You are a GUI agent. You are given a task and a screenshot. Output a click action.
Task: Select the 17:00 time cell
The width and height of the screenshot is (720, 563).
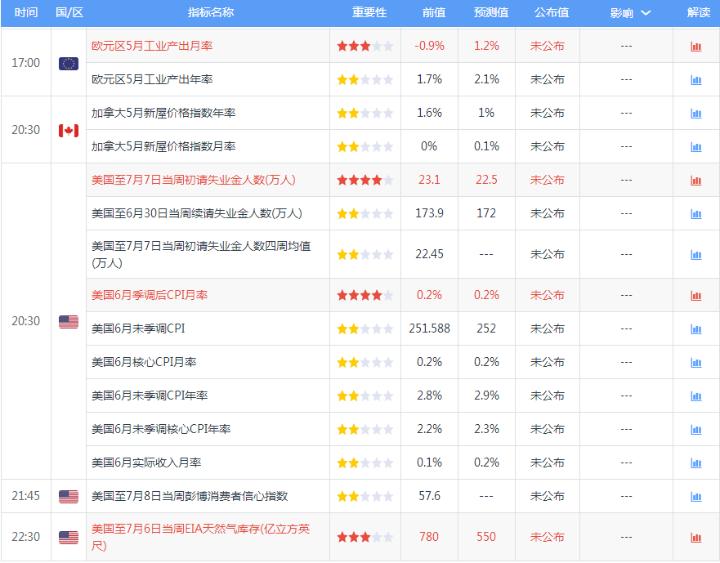point(26,63)
